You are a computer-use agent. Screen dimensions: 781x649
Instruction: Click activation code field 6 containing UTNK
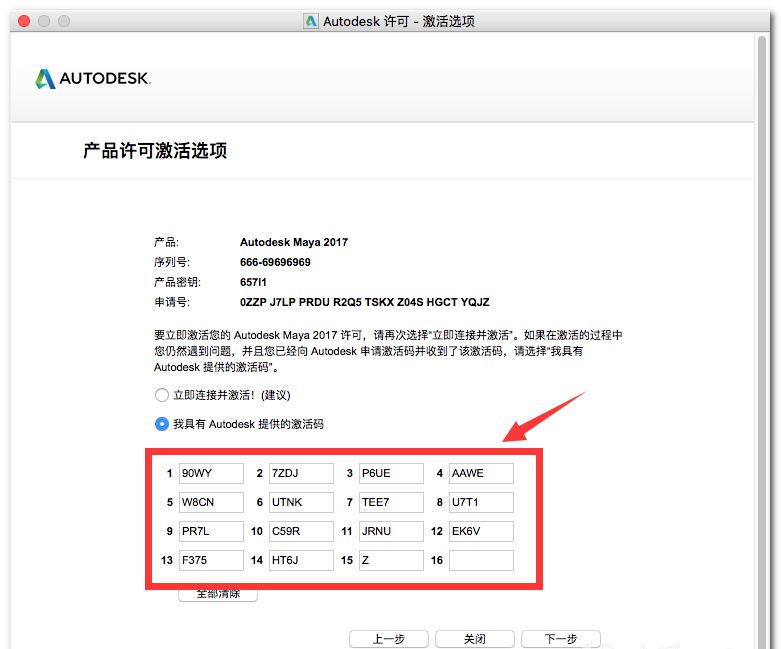click(301, 502)
